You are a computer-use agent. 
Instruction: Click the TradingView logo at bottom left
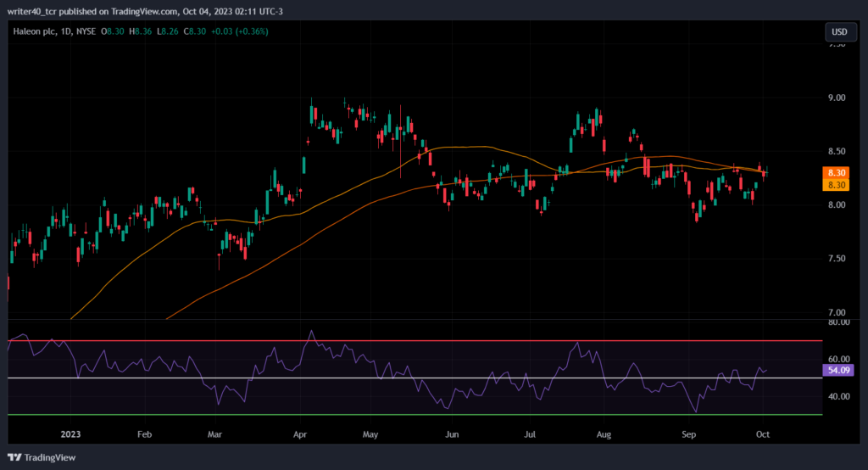coord(42,457)
